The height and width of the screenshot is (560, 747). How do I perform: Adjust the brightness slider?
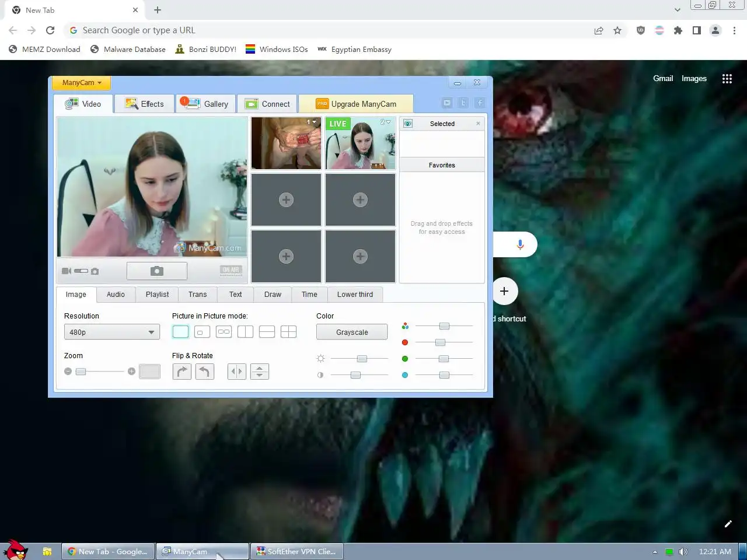[x=362, y=359]
